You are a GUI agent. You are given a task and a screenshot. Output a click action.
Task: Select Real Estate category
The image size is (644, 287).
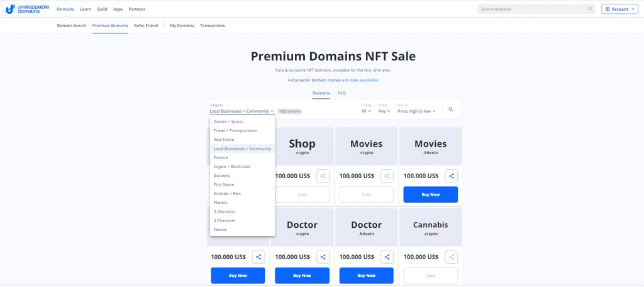click(x=242, y=140)
